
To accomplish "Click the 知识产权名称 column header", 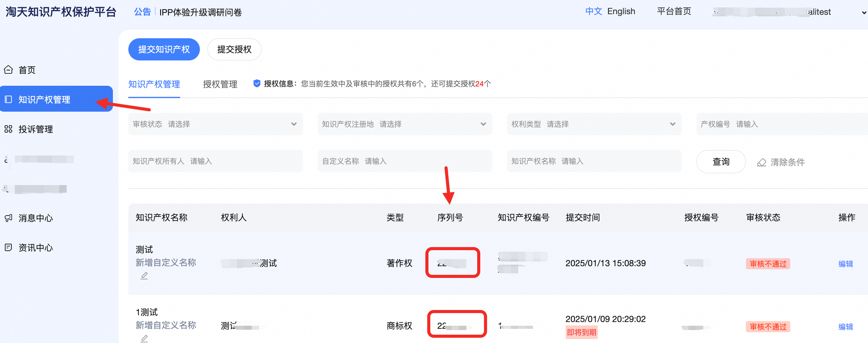I will (161, 217).
